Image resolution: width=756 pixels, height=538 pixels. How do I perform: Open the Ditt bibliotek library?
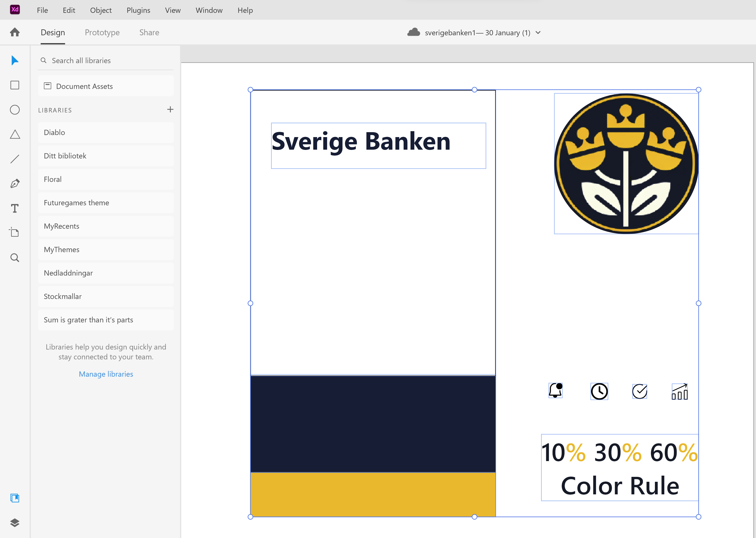pos(106,156)
